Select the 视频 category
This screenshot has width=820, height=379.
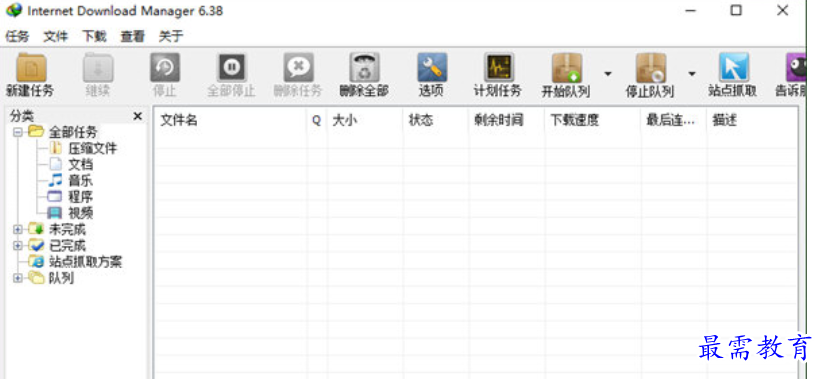81,213
